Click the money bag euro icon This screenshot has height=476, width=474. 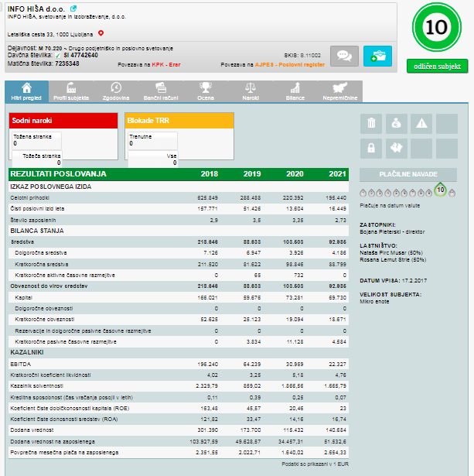point(397,123)
